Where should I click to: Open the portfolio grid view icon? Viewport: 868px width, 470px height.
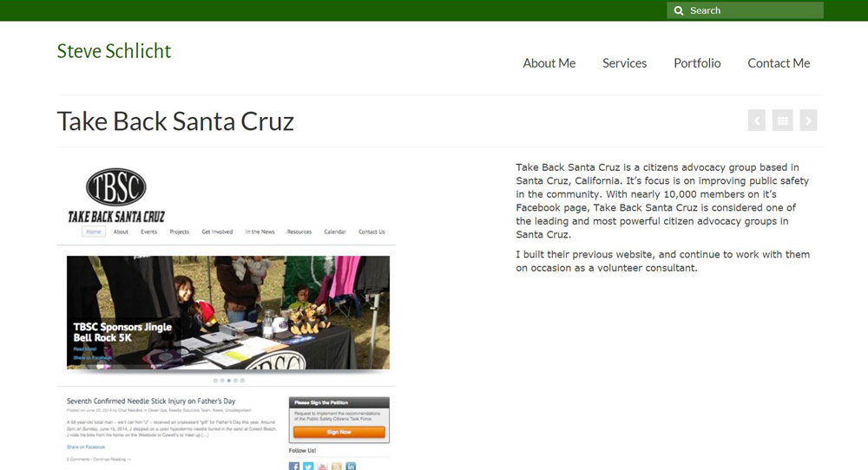(x=783, y=121)
